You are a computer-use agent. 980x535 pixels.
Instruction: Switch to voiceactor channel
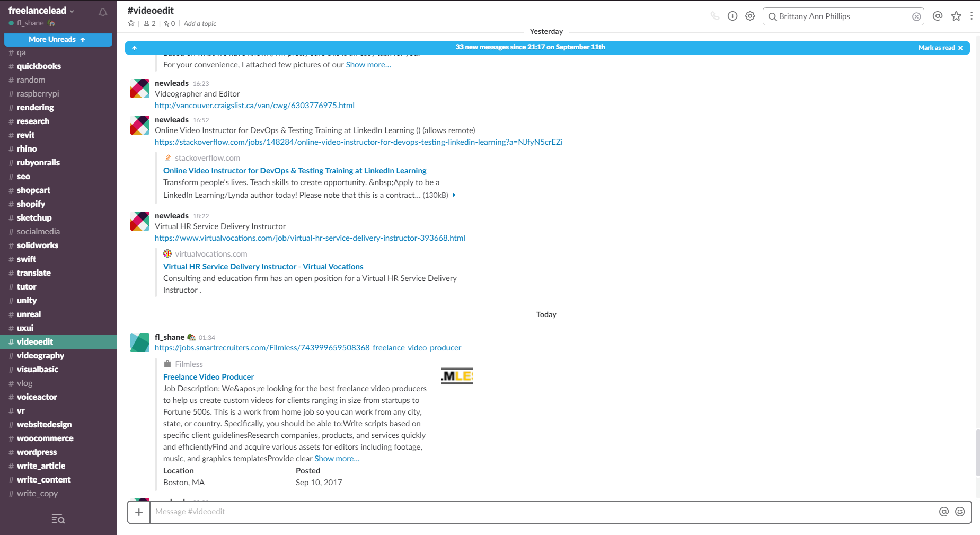click(58, 397)
